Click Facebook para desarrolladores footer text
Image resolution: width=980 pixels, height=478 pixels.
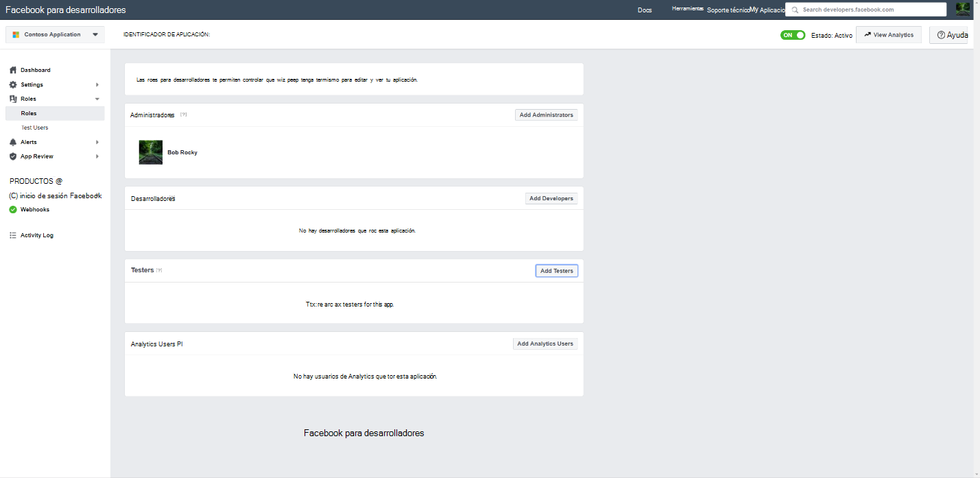[364, 433]
